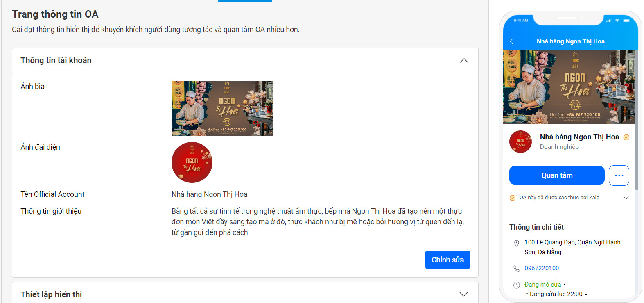
Task: Click the 'Thông tin chi tiết' heading
Action: coord(536,227)
